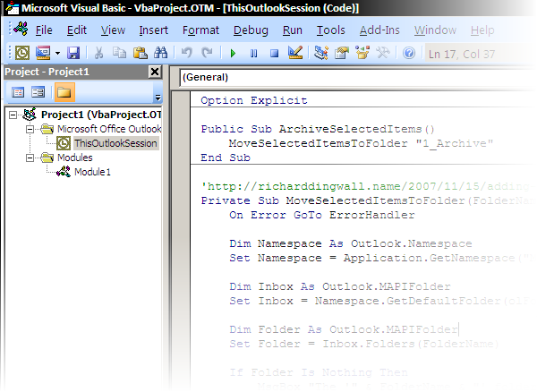Image resolution: width=537 pixels, height=392 pixels.
Task: Open the Project Explorer toolbar icon
Action: pos(321,53)
